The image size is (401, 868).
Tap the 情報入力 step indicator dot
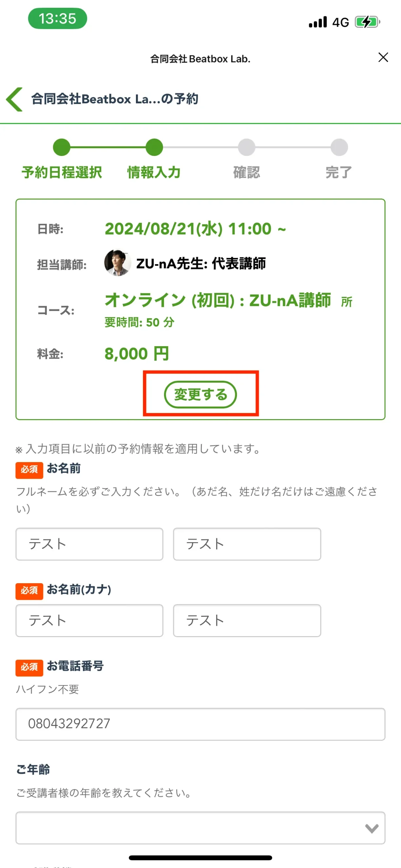154,147
